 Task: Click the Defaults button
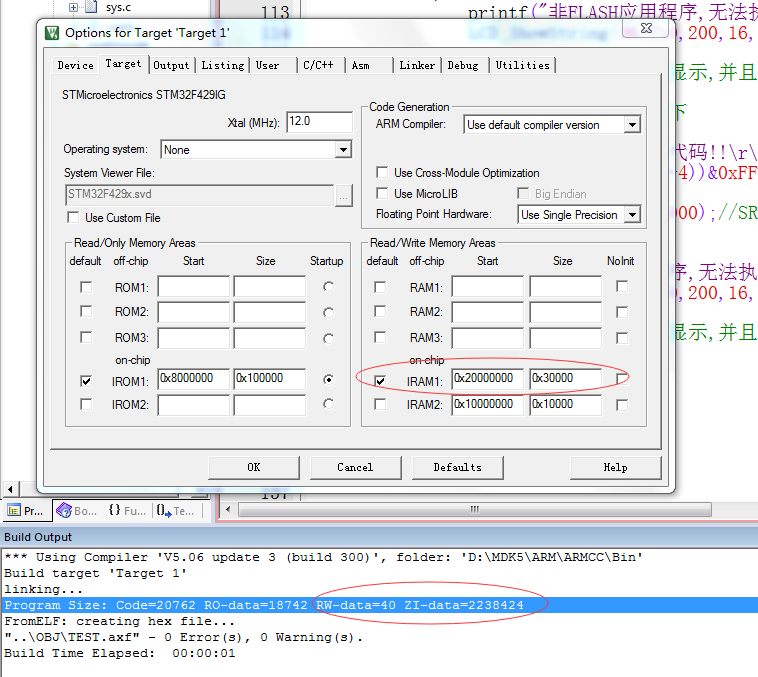[x=457, y=468]
